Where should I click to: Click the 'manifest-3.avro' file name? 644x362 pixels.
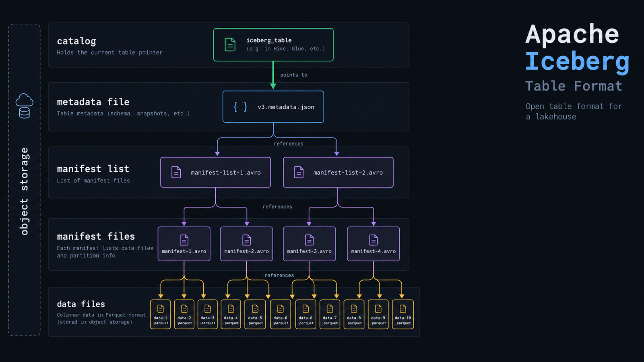(310, 251)
